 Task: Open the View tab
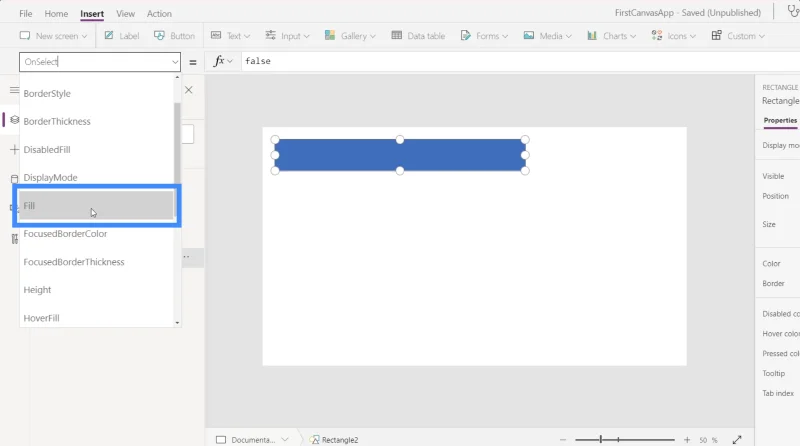tap(125, 14)
